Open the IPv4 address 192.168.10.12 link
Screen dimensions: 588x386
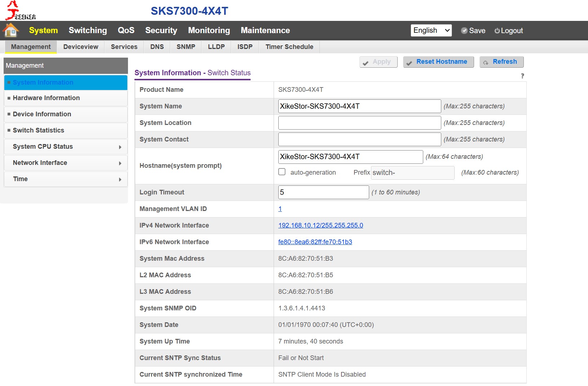320,225
